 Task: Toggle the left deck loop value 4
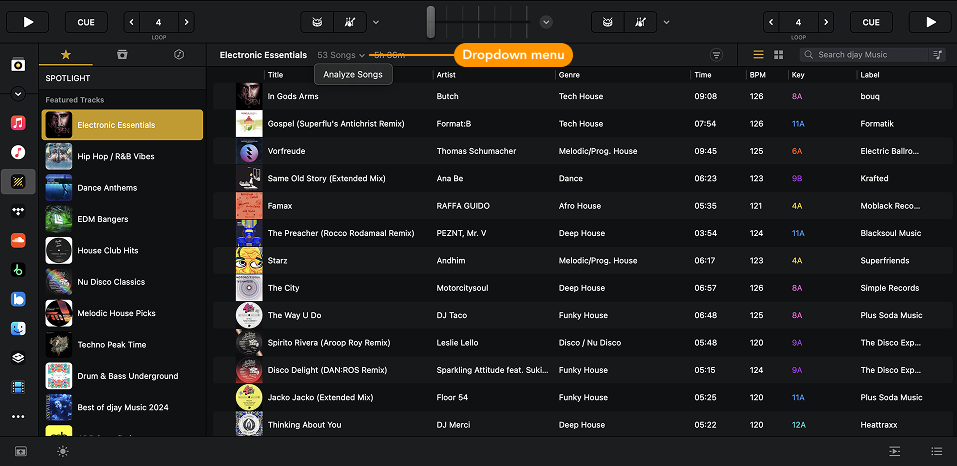tap(159, 22)
